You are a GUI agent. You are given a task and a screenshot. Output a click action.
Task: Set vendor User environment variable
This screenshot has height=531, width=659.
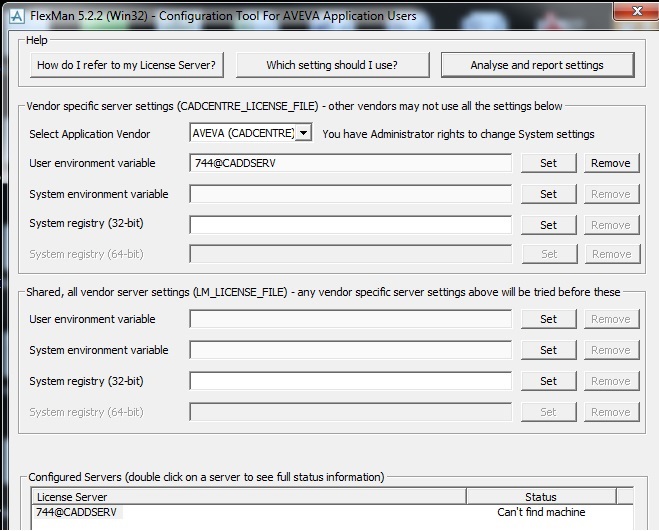(x=548, y=163)
